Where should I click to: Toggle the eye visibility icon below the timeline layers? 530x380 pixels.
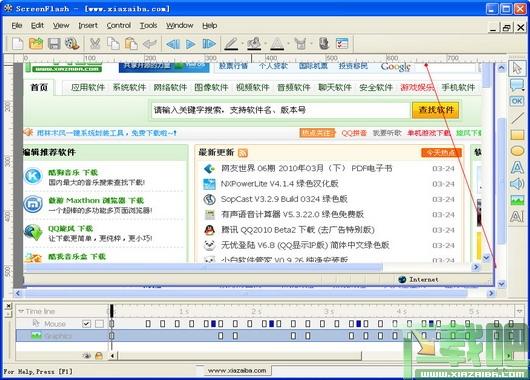(87, 356)
